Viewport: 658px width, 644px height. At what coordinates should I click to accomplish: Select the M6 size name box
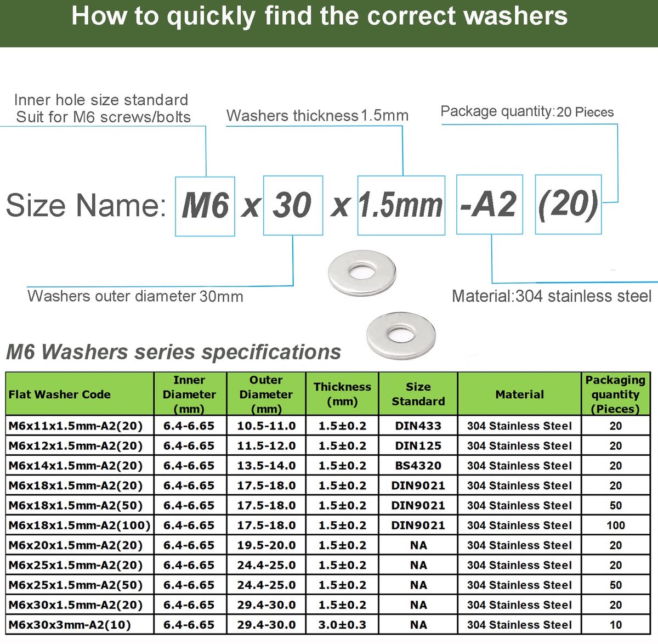(x=205, y=206)
